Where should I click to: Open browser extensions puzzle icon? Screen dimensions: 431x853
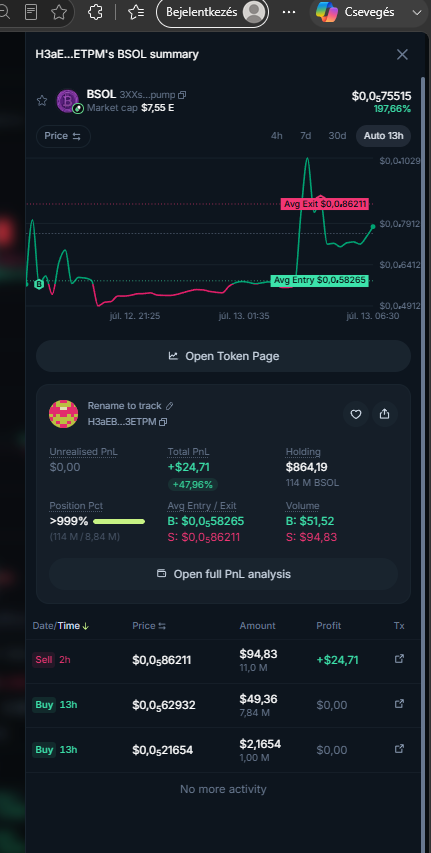[95, 12]
